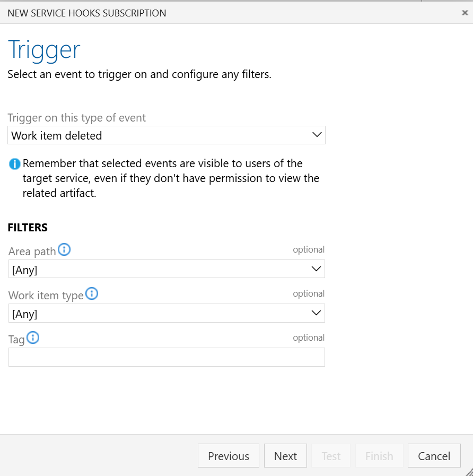Expand the Work item type dropdown
The width and height of the screenshot is (473, 476).
[167, 313]
